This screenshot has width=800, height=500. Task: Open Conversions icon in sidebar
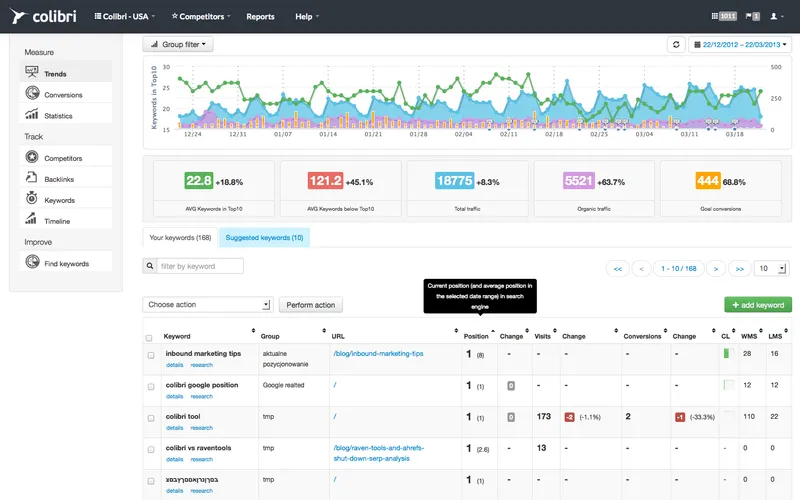pyautogui.click(x=32, y=93)
